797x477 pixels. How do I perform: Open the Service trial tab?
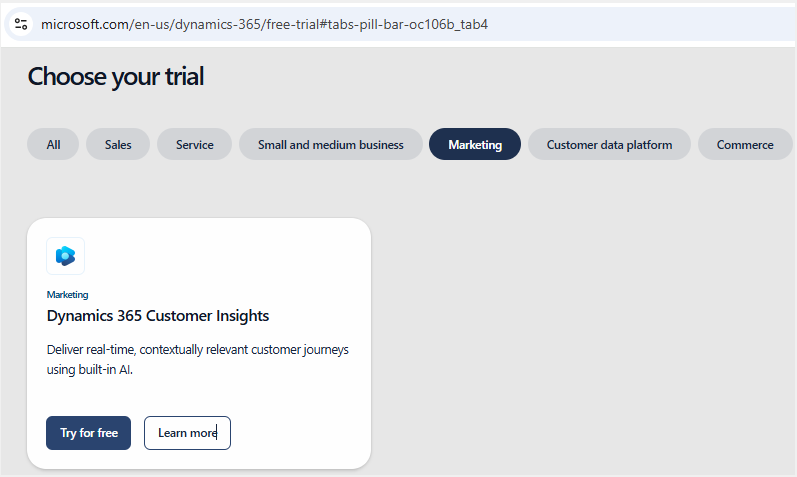pos(194,144)
